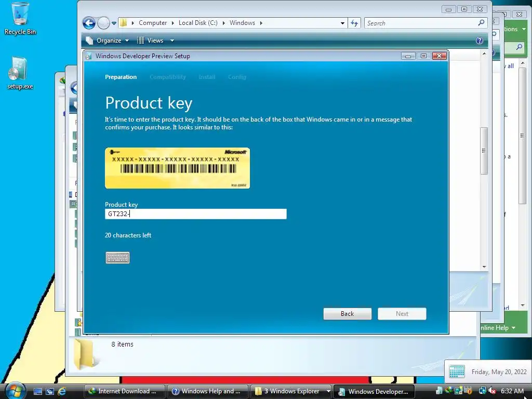
Task: Refresh the Explorer folder view
Action: (x=354, y=23)
